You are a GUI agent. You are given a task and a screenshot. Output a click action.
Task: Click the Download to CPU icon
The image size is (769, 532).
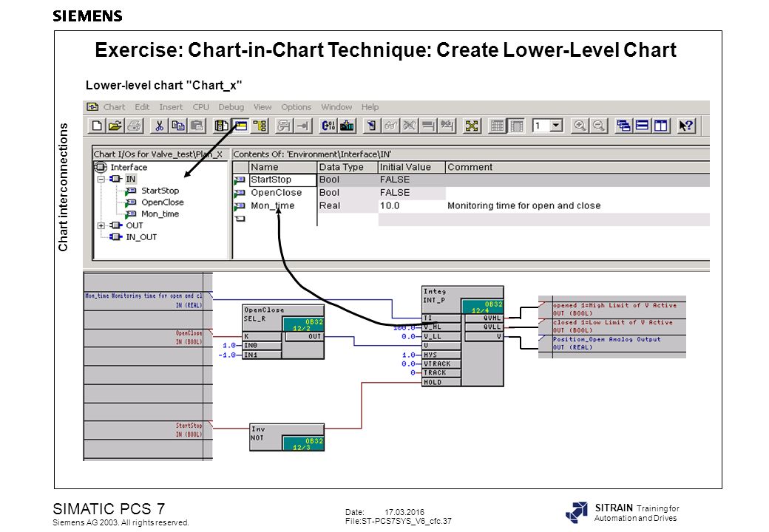click(x=347, y=126)
